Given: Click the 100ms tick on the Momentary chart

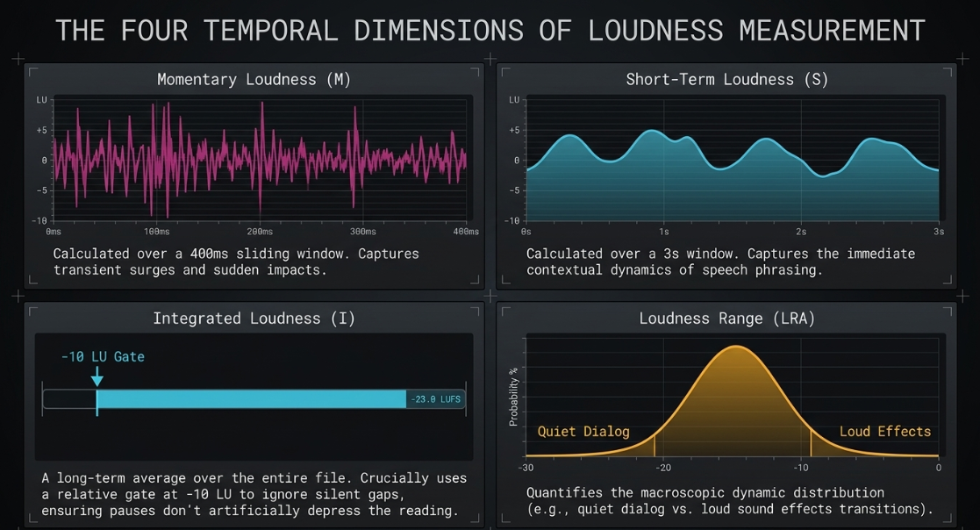Looking at the screenshot, I should 156,232.
